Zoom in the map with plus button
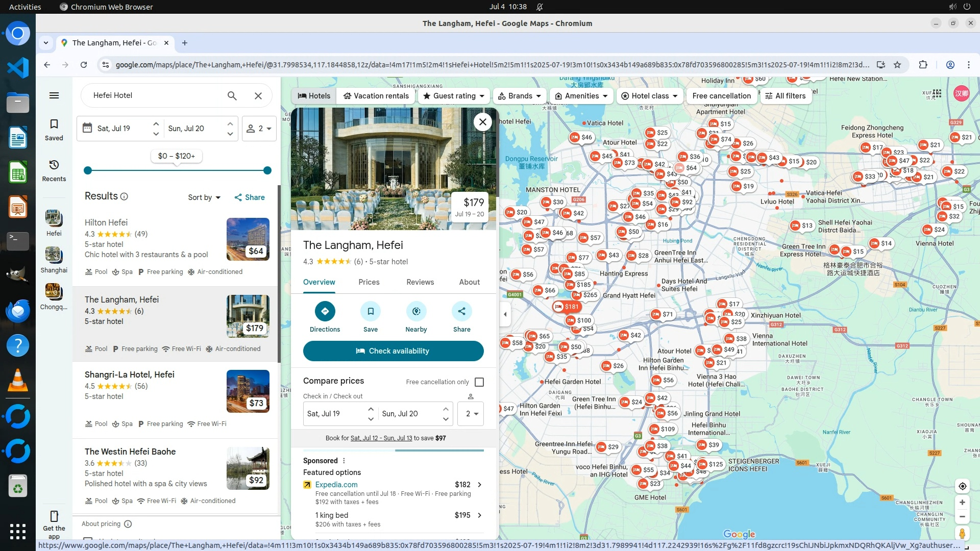This screenshot has height=551, width=980. (962, 503)
